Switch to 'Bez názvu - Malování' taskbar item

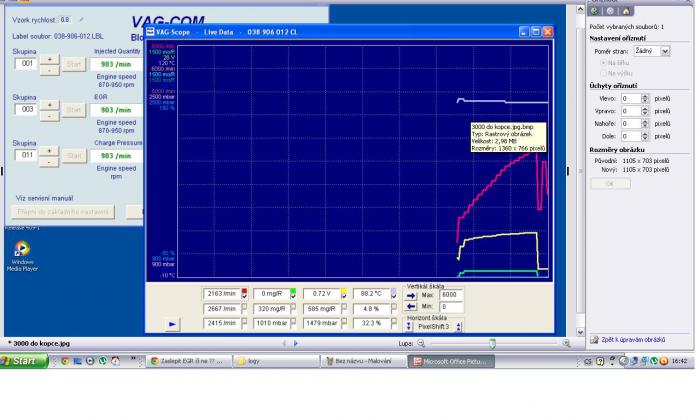tap(356, 361)
